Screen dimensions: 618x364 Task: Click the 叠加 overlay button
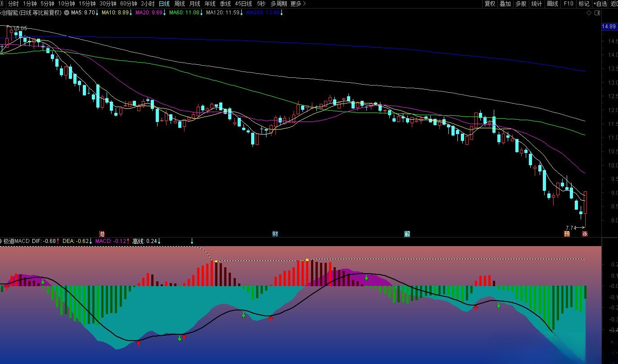click(505, 4)
